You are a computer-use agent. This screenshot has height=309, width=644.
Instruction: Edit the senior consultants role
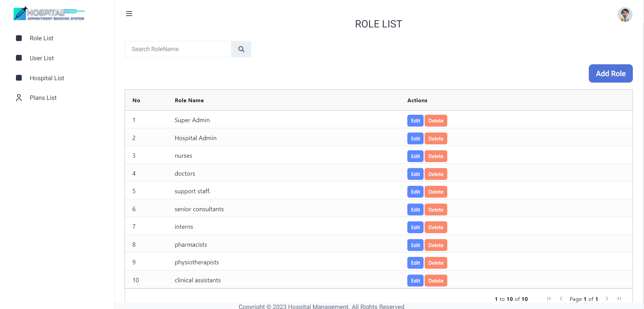point(415,210)
